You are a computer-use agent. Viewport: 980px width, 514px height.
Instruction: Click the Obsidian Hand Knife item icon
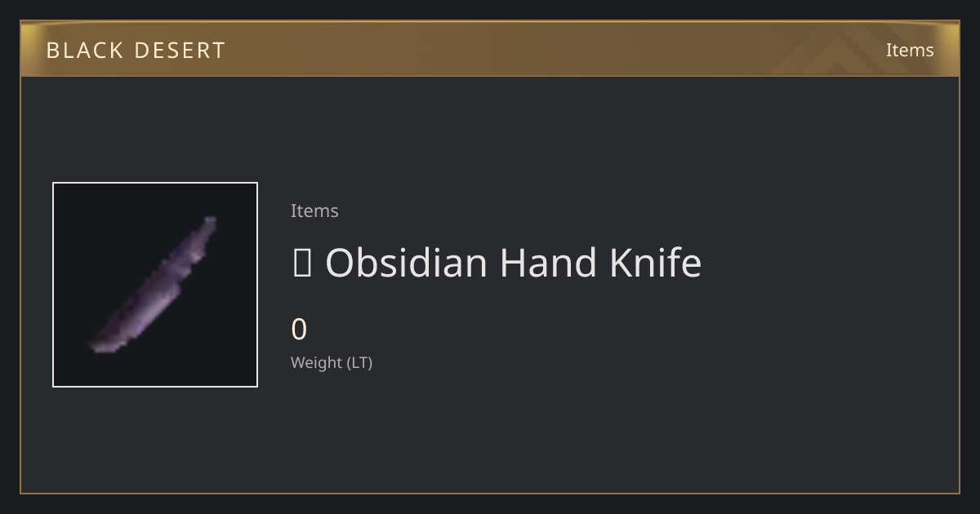pyautogui.click(x=155, y=285)
